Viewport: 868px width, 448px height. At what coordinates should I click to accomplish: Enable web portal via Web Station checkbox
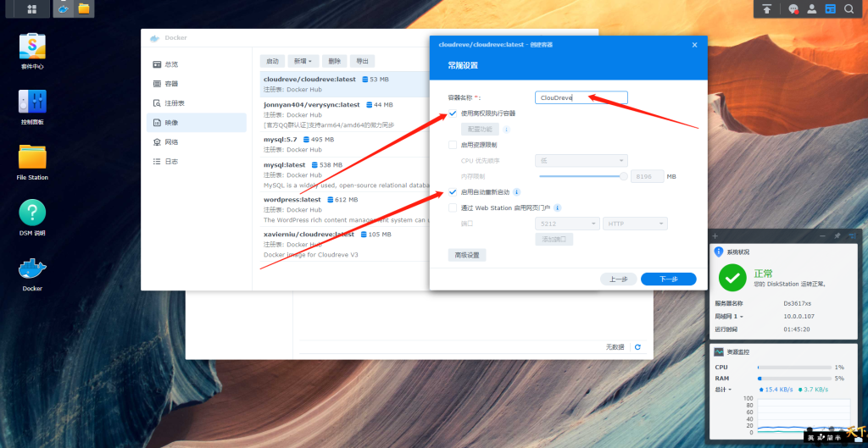(453, 208)
